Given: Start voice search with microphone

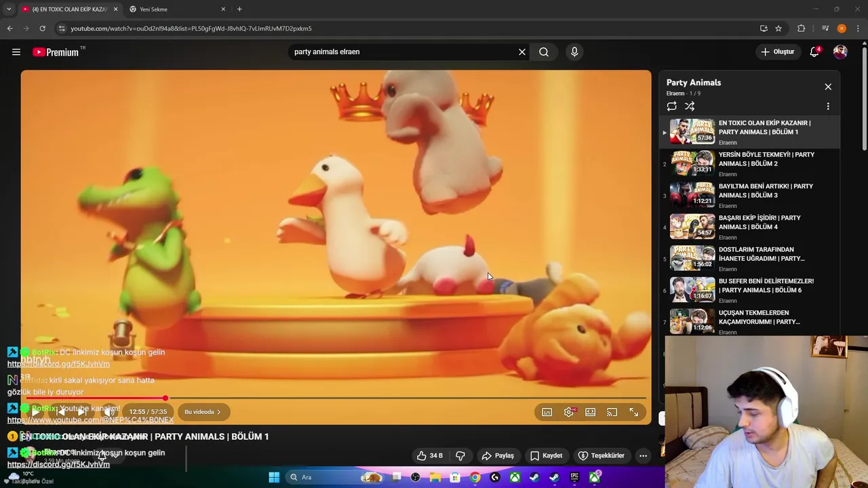Looking at the screenshot, I should [574, 52].
